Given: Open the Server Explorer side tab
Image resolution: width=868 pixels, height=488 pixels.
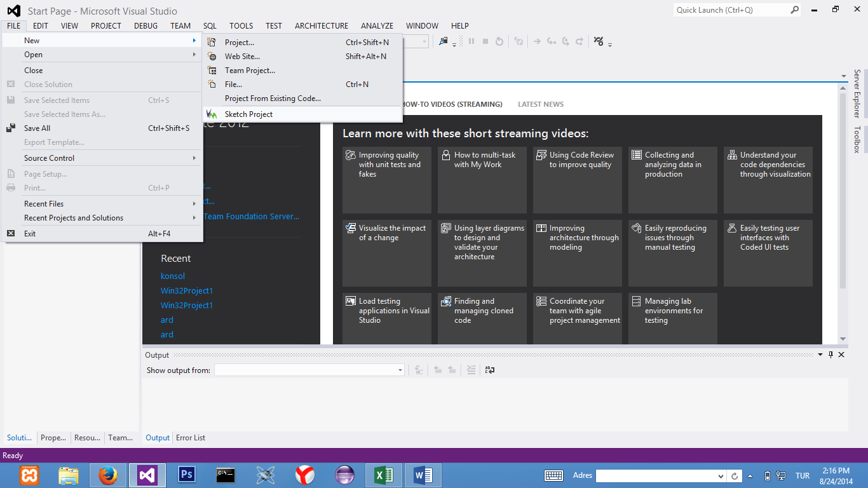Looking at the screenshot, I should 857,93.
